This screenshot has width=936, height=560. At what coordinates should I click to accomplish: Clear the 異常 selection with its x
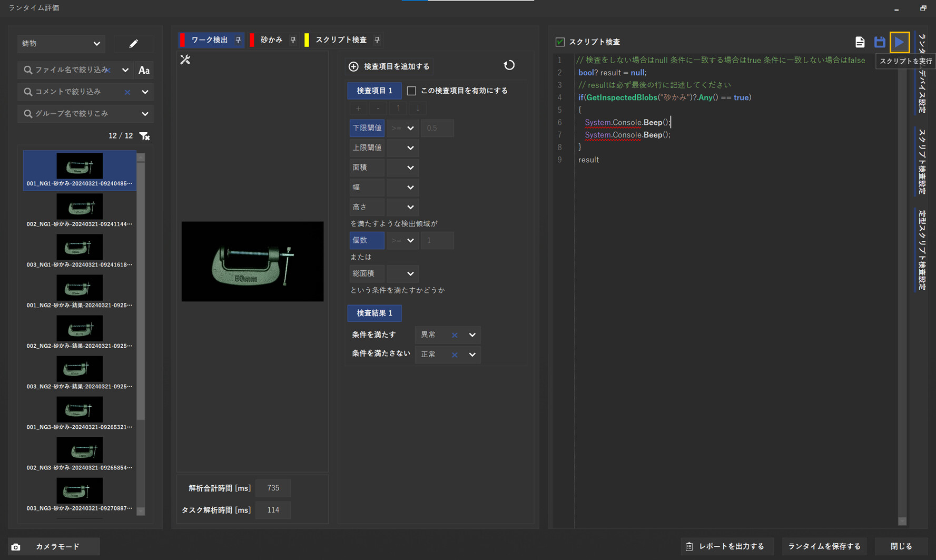(455, 335)
